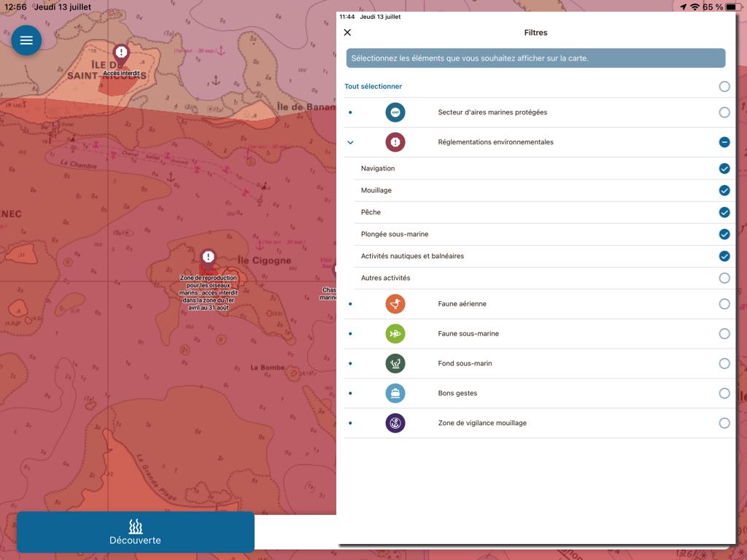
Task: Open the hamburger menu on the map
Action: (x=26, y=40)
